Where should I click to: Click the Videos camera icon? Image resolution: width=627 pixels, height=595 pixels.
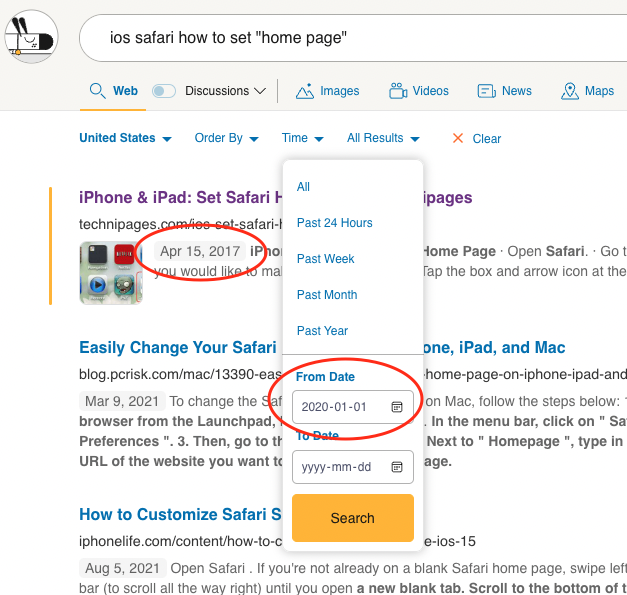coord(397,91)
